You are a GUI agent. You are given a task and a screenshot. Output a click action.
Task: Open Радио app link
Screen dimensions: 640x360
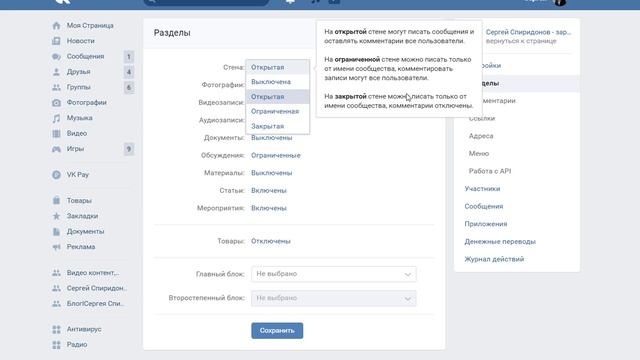[x=77, y=344]
